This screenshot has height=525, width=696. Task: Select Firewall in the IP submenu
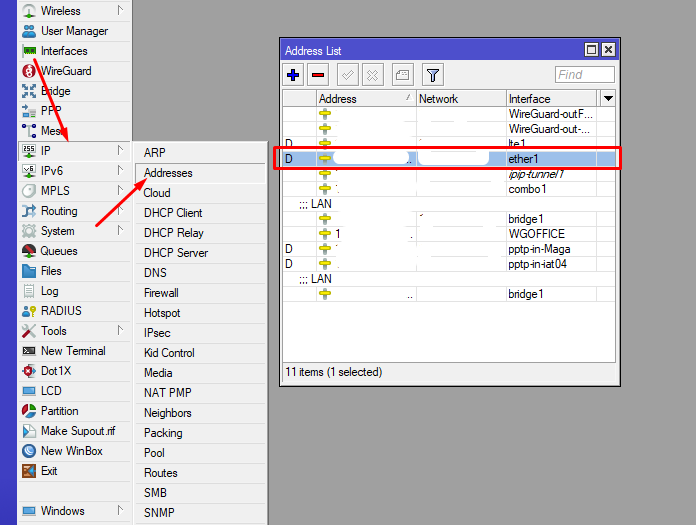[x=161, y=293]
